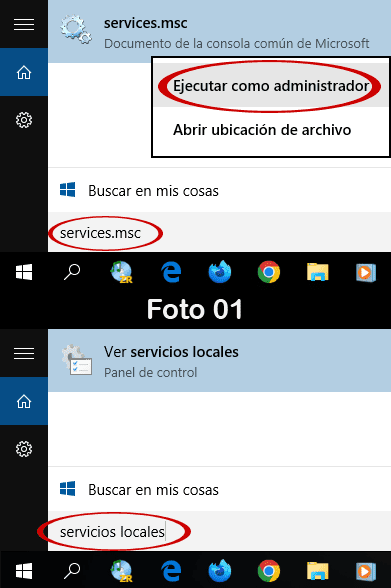
Task: Open Start menu on the bottom taskbar
Action: tap(24, 571)
